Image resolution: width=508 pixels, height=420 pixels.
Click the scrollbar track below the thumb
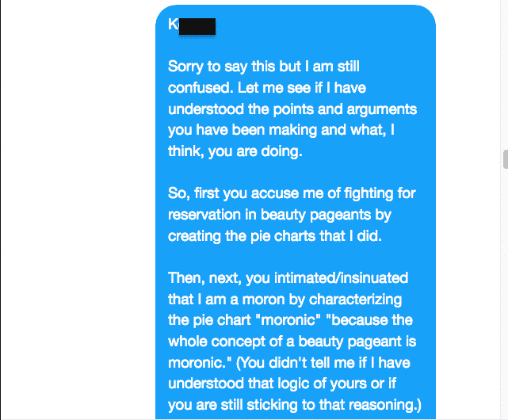pyautogui.click(x=506, y=292)
